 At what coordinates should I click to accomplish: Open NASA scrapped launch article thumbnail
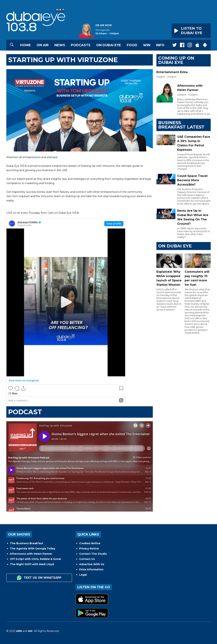click(x=169, y=261)
